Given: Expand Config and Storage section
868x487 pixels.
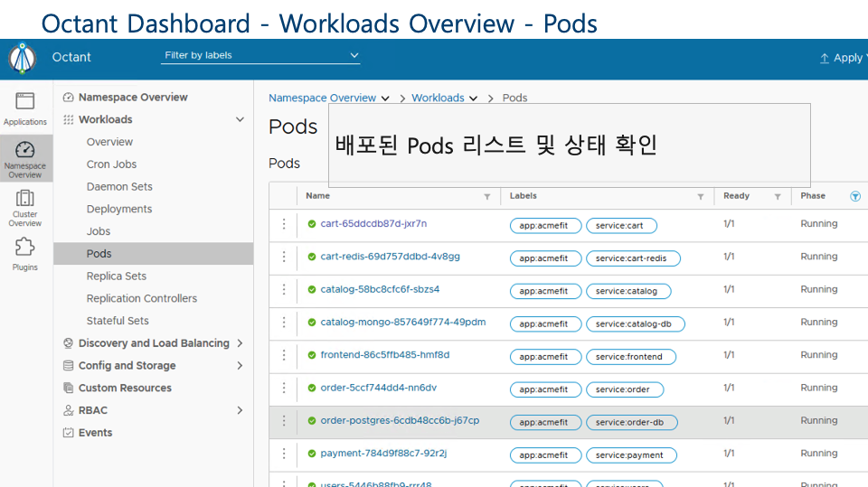Looking at the screenshot, I should click(x=240, y=365).
